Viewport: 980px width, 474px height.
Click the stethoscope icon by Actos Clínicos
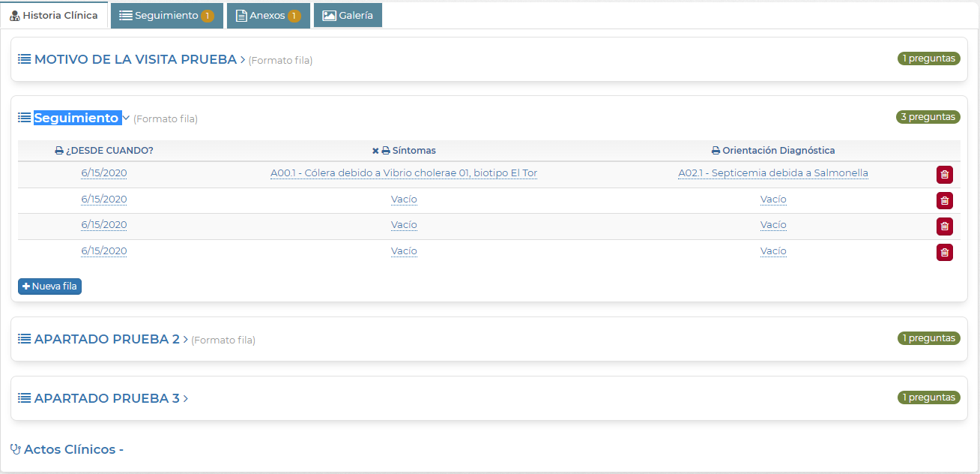pyautogui.click(x=16, y=449)
